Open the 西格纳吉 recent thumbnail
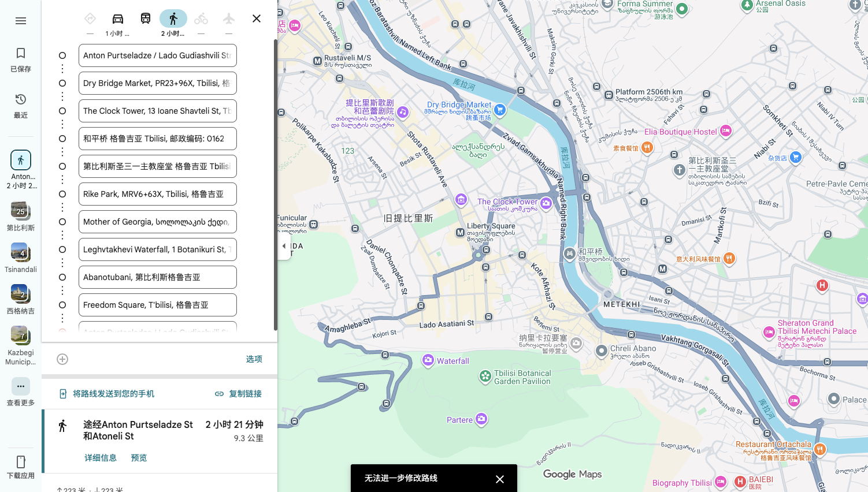Viewport: 868px width, 492px height. pos(20,299)
